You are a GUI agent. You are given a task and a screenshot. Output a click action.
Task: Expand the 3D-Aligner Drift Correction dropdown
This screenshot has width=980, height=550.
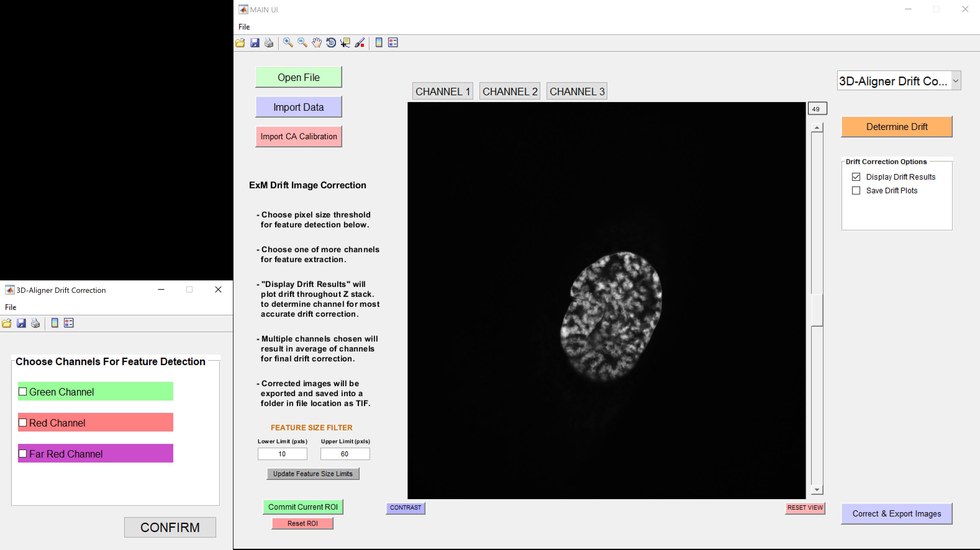pos(955,81)
